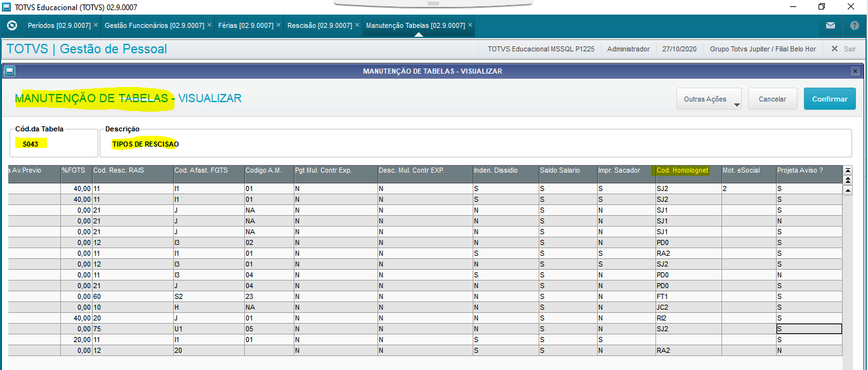
Task: Open the mail envelope notifications icon
Action: click(830, 26)
